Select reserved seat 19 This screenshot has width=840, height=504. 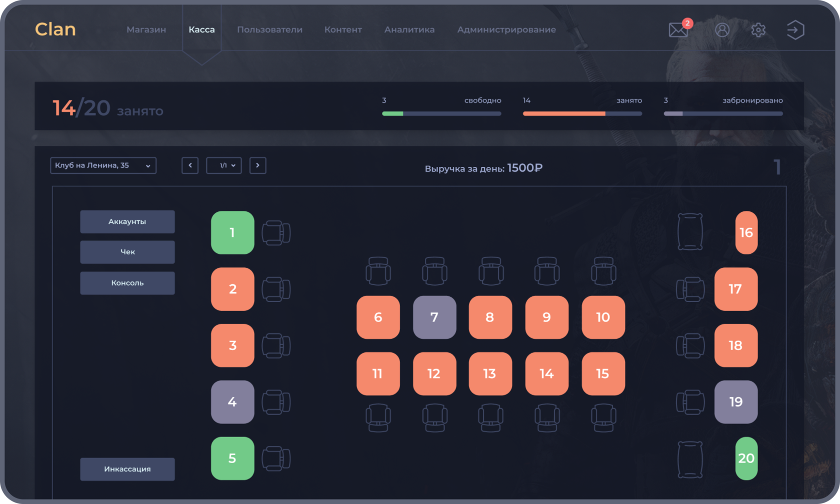click(x=736, y=402)
